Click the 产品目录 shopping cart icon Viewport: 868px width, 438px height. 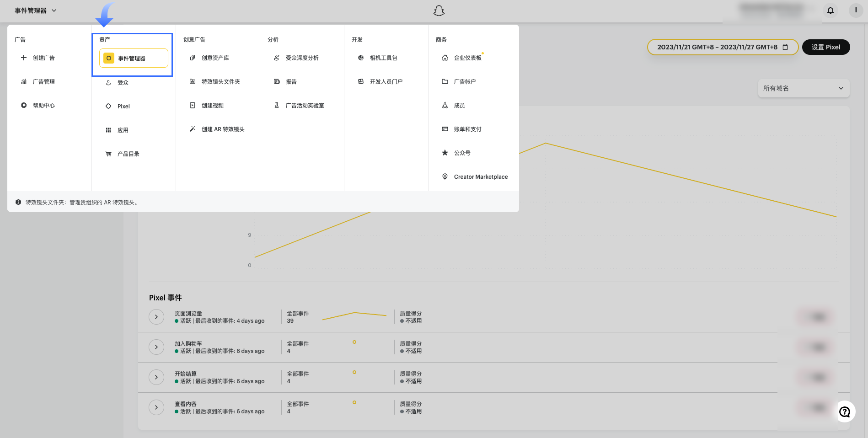click(108, 154)
